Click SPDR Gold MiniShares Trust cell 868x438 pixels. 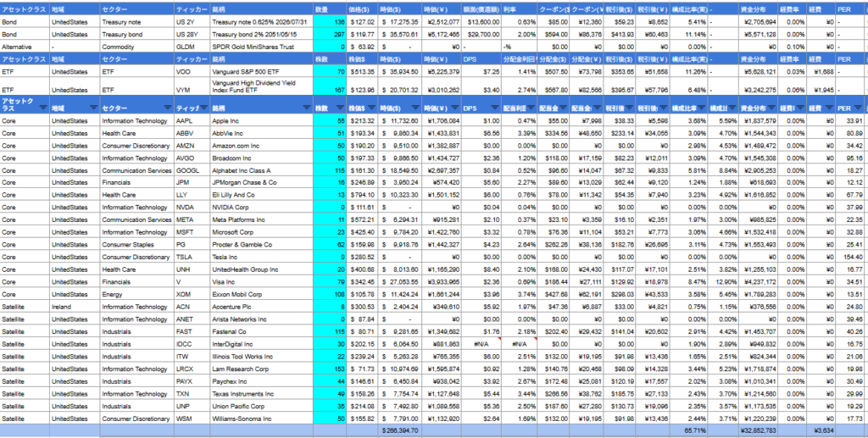261,47
